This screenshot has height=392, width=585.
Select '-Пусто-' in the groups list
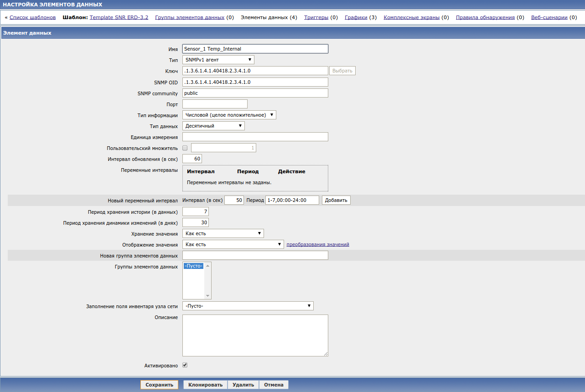click(194, 266)
